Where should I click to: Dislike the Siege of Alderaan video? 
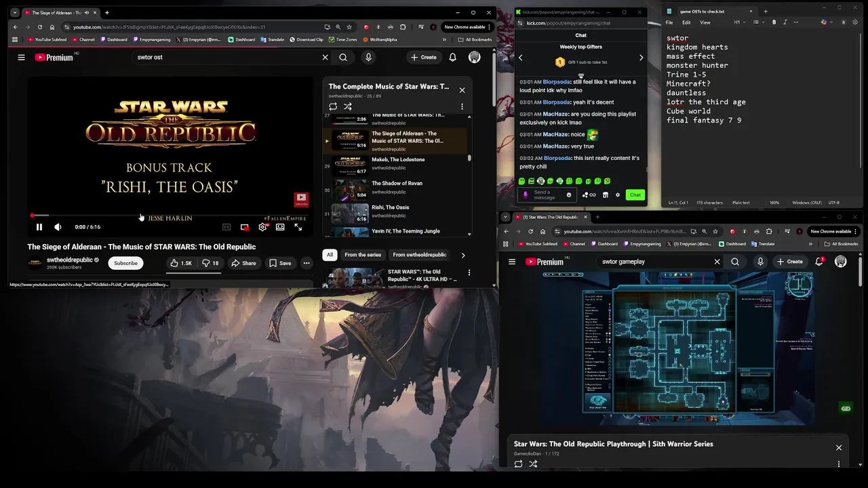click(211, 263)
